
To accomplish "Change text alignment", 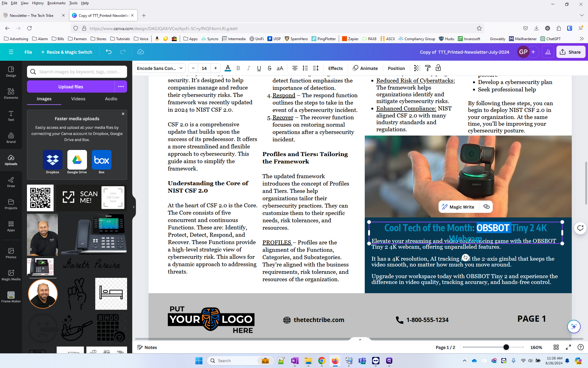I will 295,68.
